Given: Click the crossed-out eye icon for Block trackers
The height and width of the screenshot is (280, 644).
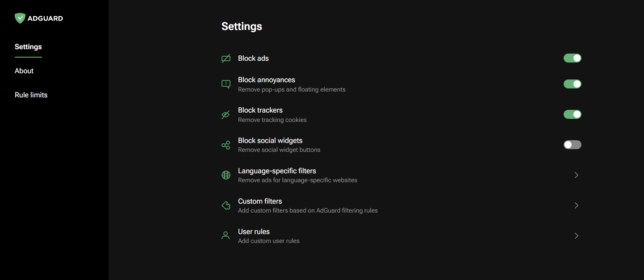Looking at the screenshot, I should click(x=226, y=115).
